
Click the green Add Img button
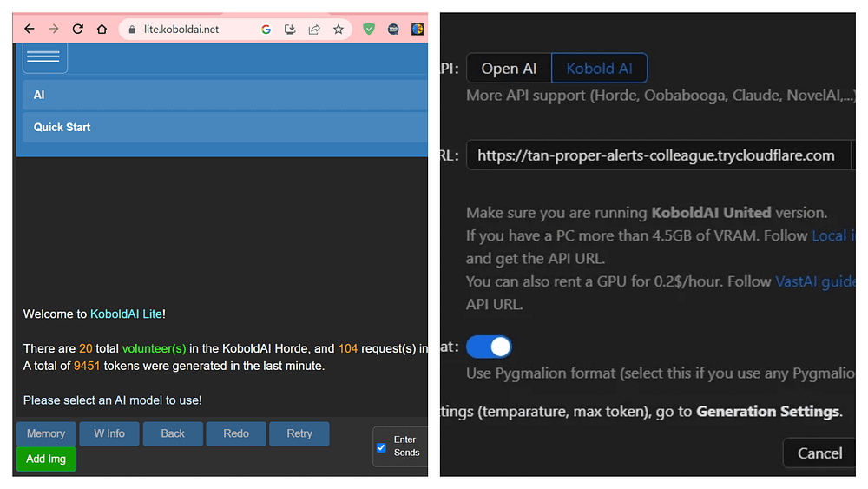[46, 459]
